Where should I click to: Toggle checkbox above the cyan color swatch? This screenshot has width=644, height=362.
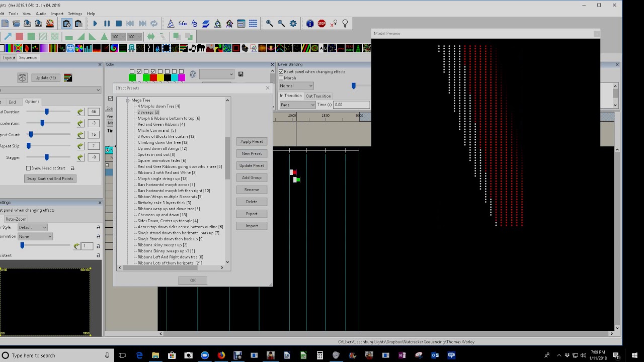[x=174, y=71]
